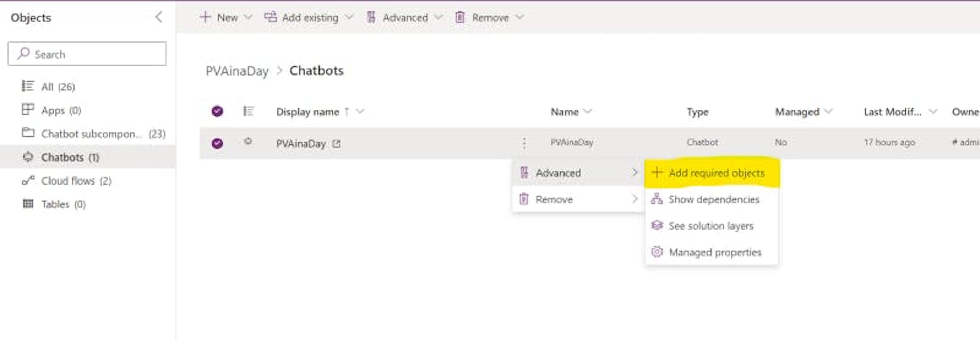Expand the Add existing dropdown arrow
The width and height of the screenshot is (980, 340).
[349, 17]
